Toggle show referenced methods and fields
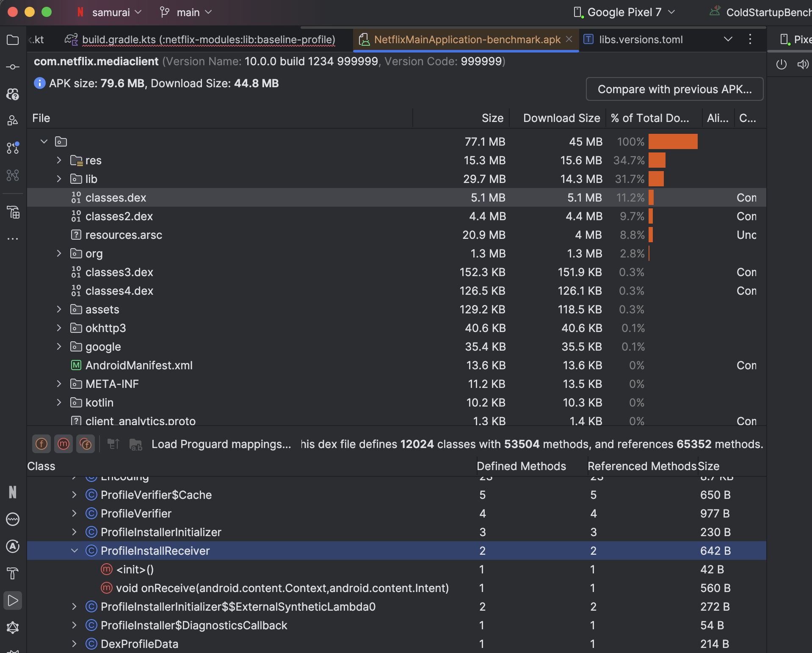 [x=86, y=444]
